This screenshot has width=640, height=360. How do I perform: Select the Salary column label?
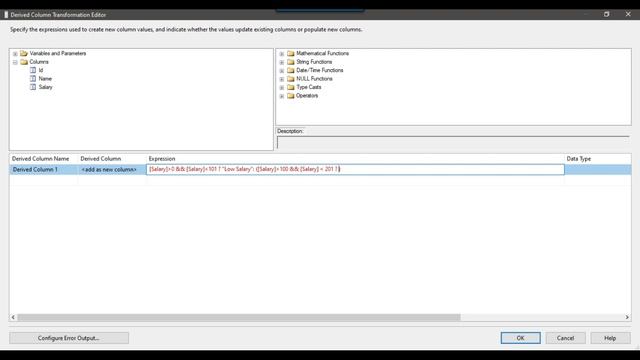click(x=46, y=87)
